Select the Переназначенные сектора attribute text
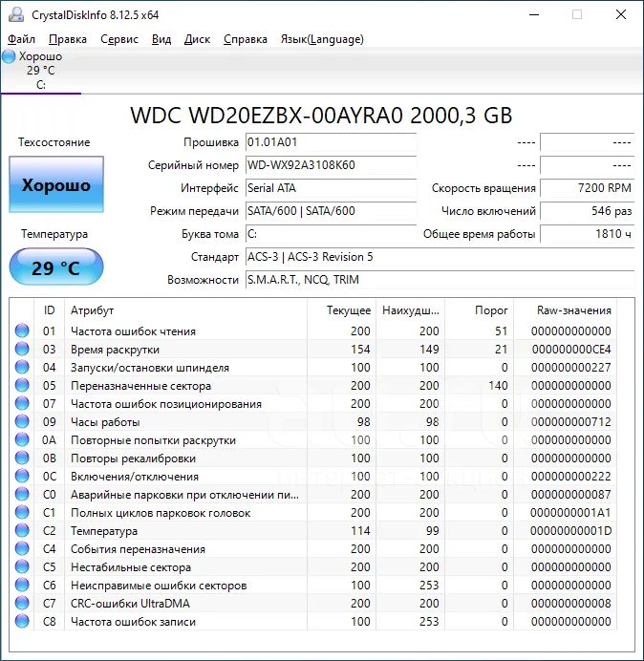 point(140,386)
